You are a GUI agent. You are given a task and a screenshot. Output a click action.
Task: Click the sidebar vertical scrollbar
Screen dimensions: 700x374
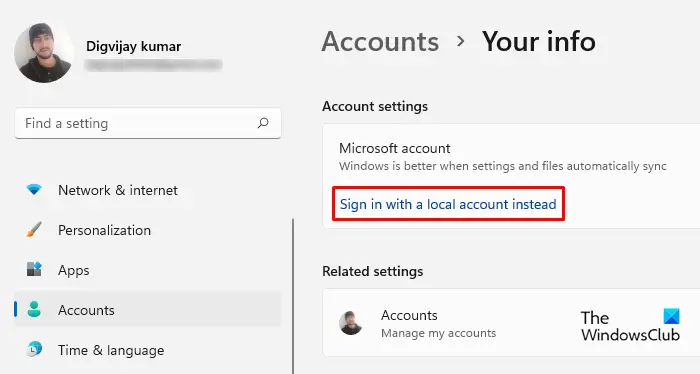293,296
